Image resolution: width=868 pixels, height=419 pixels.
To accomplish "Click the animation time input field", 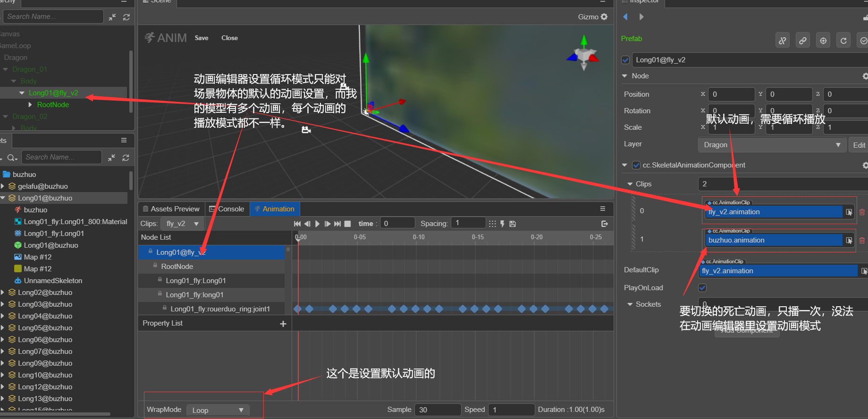I will pyautogui.click(x=397, y=224).
